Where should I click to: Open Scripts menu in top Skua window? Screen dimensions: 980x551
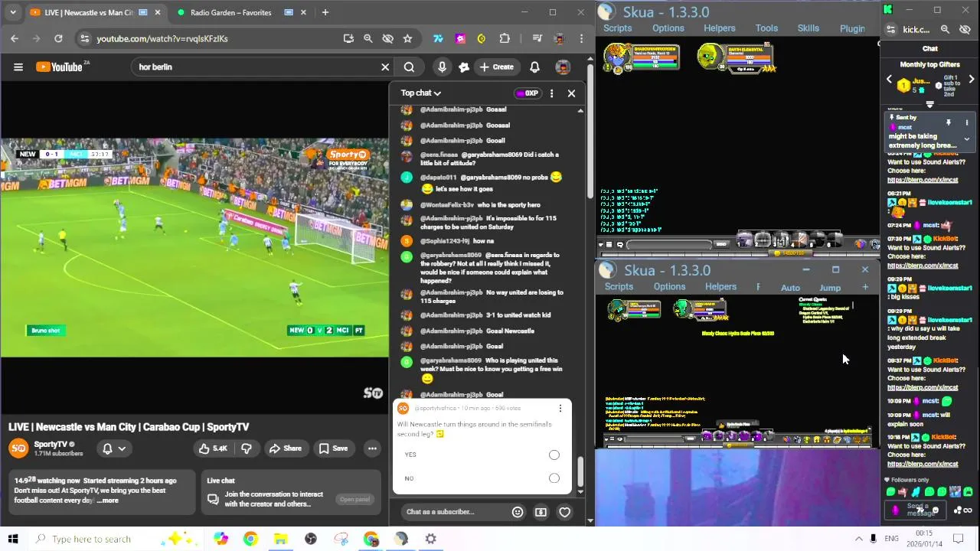(x=618, y=28)
